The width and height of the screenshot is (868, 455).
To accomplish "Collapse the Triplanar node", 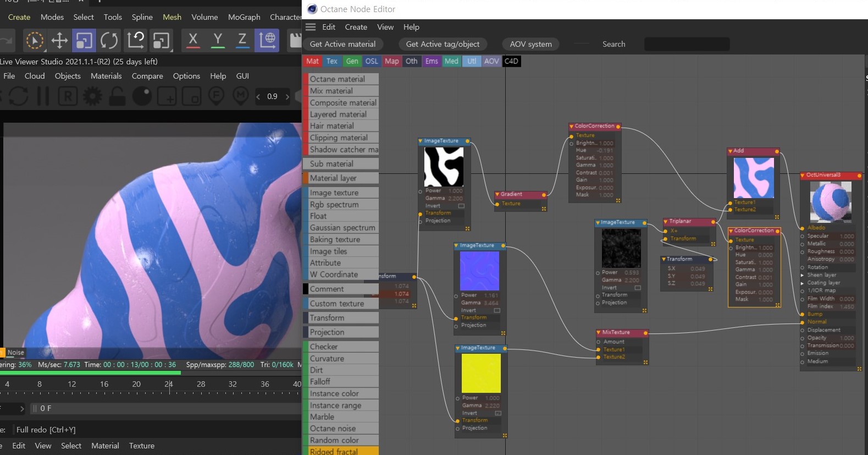I will coord(665,221).
